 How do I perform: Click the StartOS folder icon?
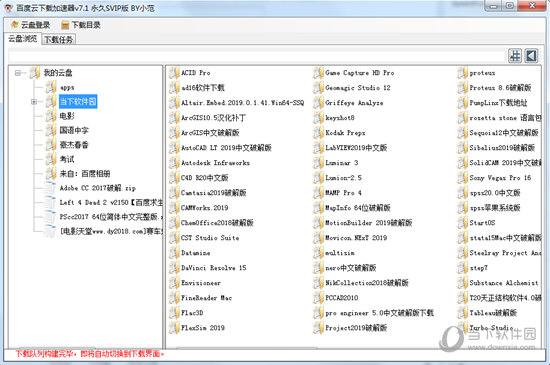(x=462, y=223)
